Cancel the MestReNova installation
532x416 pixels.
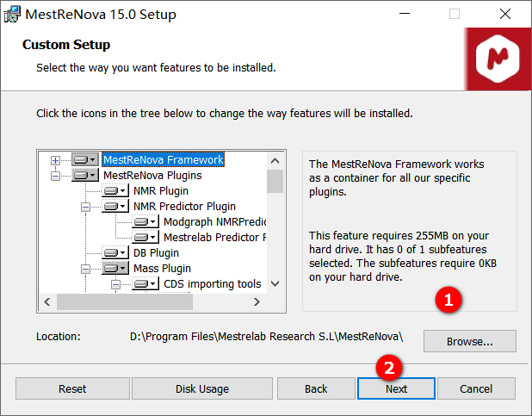pos(476,388)
